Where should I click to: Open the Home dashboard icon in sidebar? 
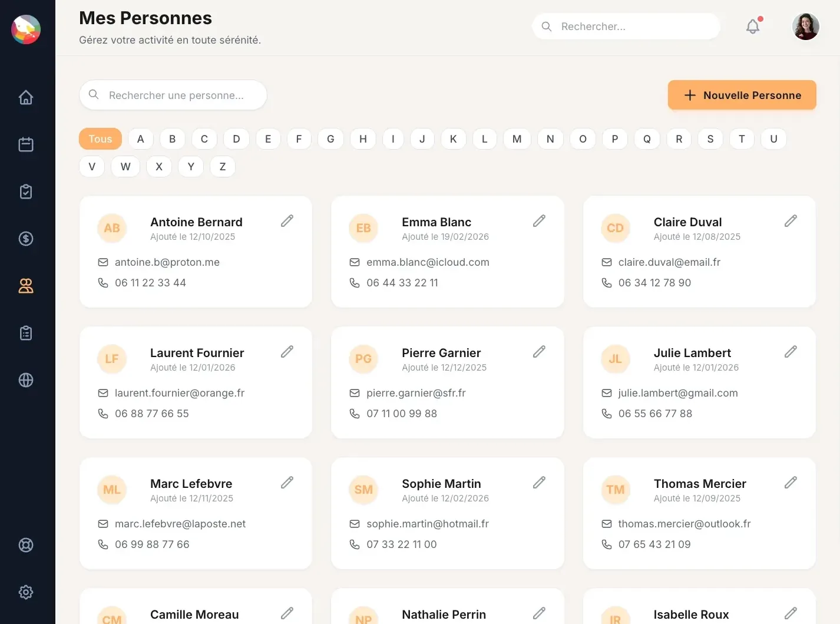26,97
